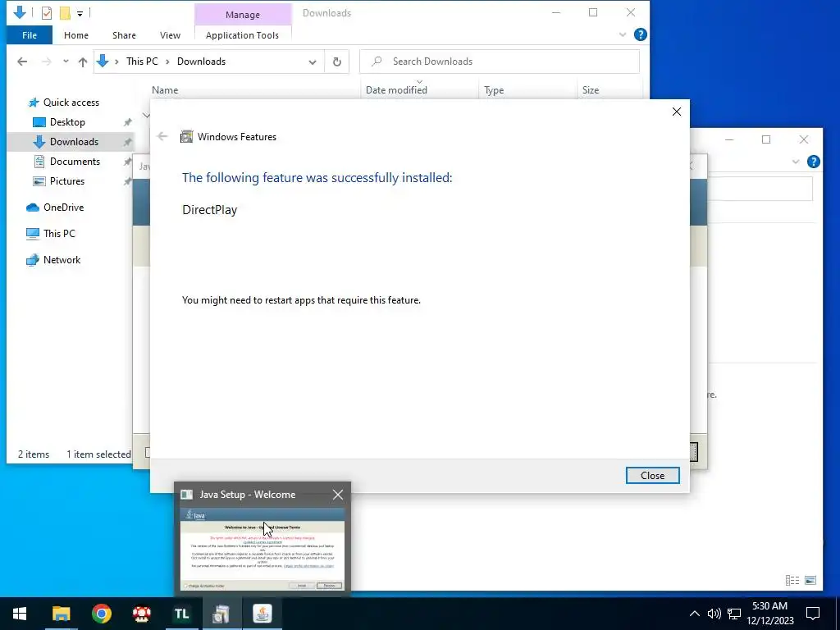The width and height of the screenshot is (840, 630).
Task: Sort by the Date modified column header
Action: pyautogui.click(x=396, y=90)
